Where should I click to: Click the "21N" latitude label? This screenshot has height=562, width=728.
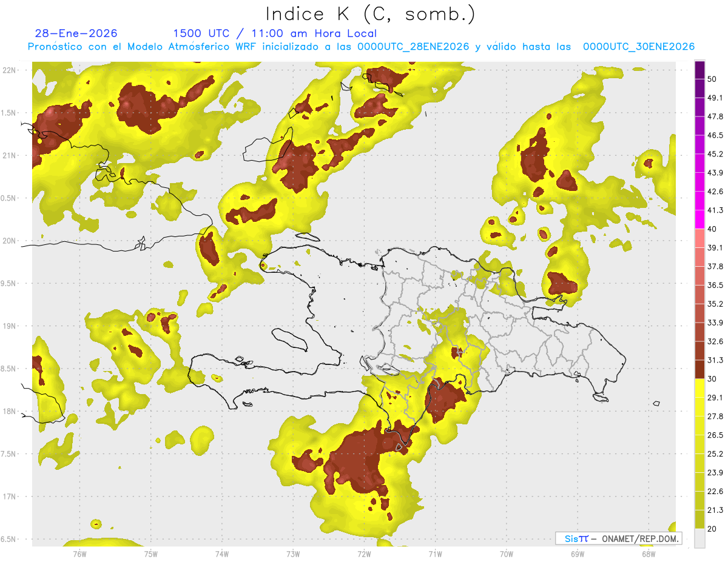10,155
